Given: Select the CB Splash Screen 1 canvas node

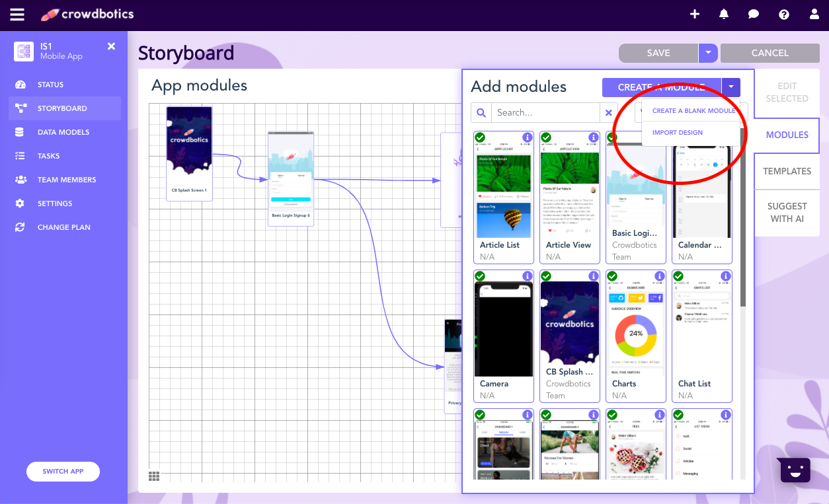Looking at the screenshot, I should point(189,153).
